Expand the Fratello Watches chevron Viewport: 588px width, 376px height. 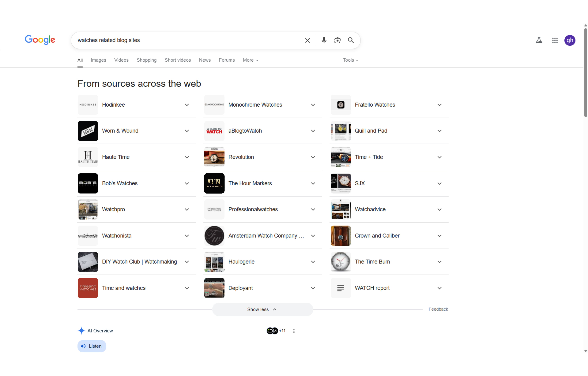pos(439,105)
